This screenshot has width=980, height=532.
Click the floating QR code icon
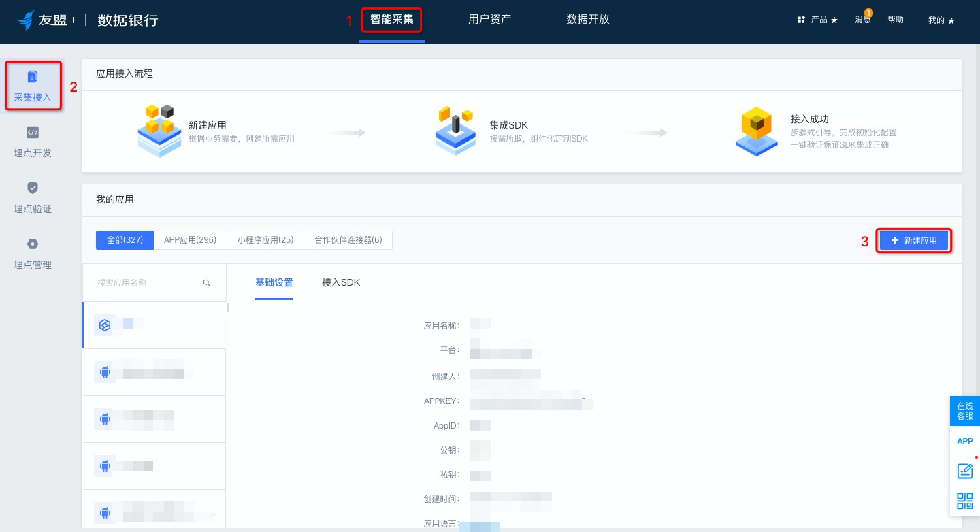click(965, 501)
